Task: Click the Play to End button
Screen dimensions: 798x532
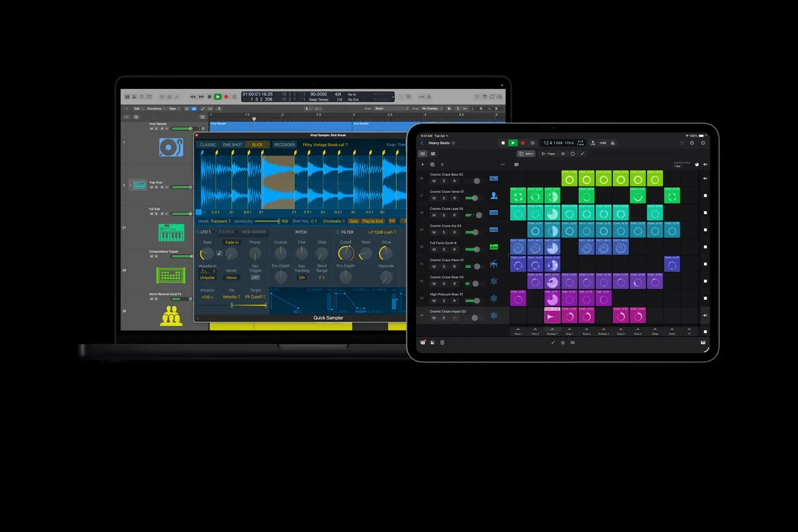Action: pyautogui.click(x=373, y=221)
